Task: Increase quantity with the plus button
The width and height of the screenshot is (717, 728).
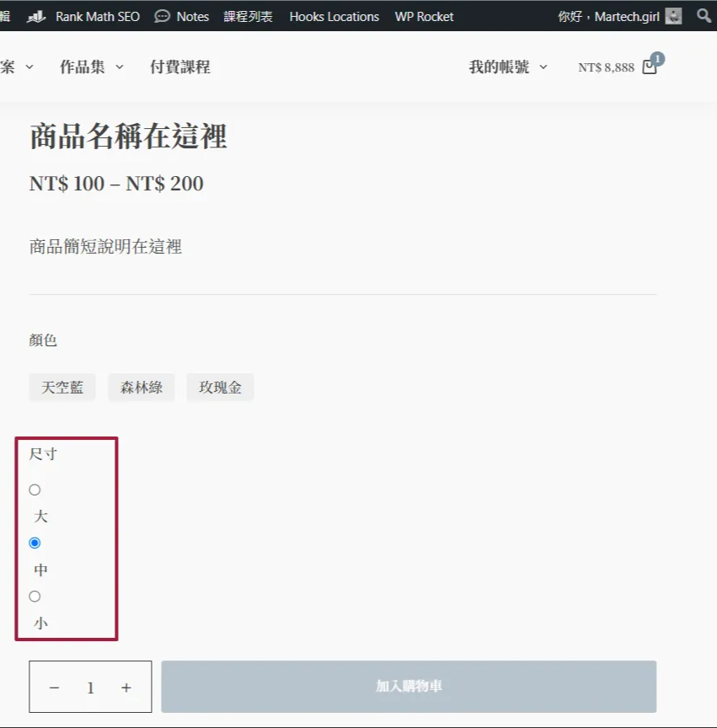Action: point(126,688)
